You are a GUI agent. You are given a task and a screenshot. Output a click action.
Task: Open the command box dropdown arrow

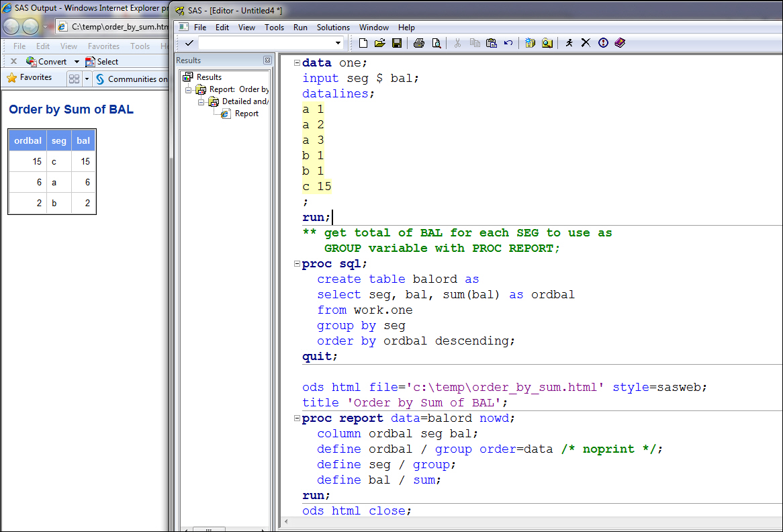pyautogui.click(x=338, y=43)
